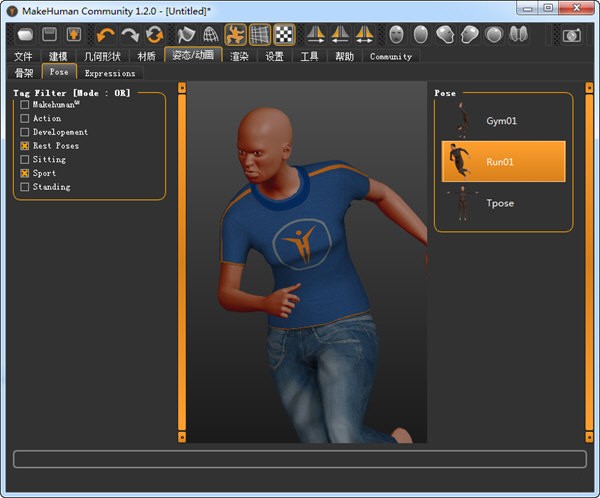Click the bottom status input bar
The height and width of the screenshot is (498, 600).
click(299, 459)
